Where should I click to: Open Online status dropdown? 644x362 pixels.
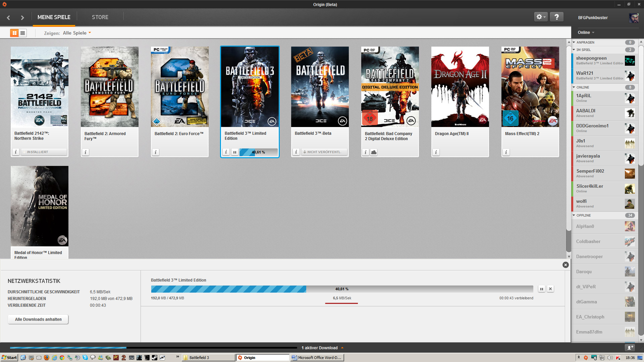click(586, 33)
